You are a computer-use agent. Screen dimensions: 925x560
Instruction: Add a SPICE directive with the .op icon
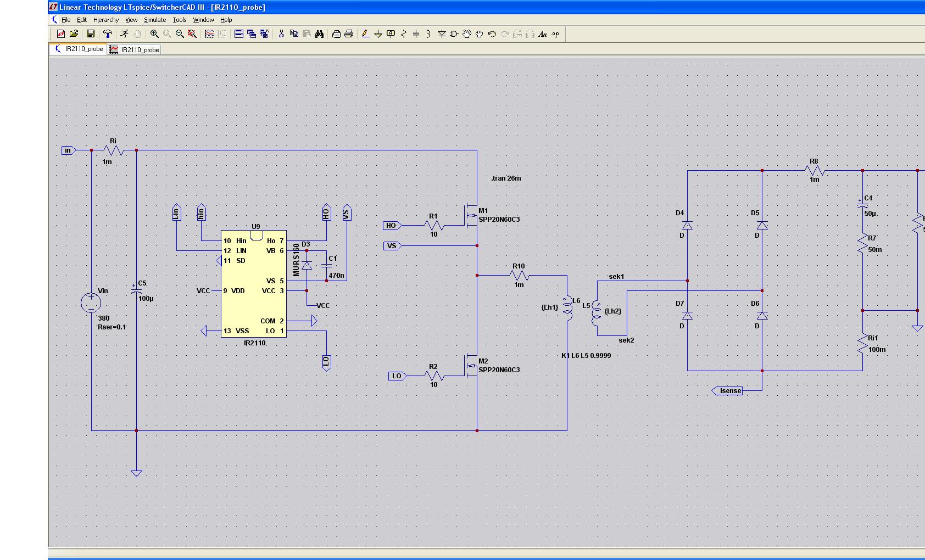point(555,34)
